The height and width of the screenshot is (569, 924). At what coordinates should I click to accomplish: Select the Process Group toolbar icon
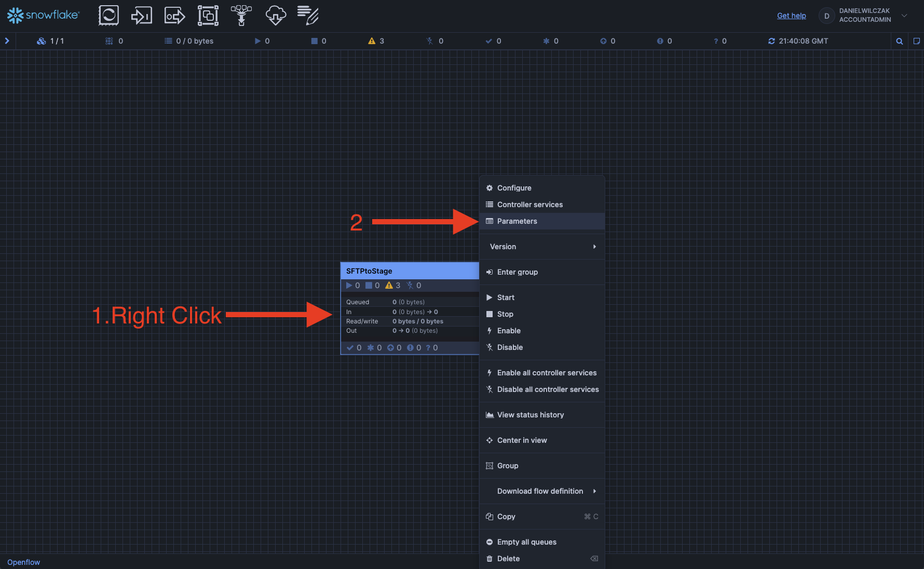click(x=208, y=16)
